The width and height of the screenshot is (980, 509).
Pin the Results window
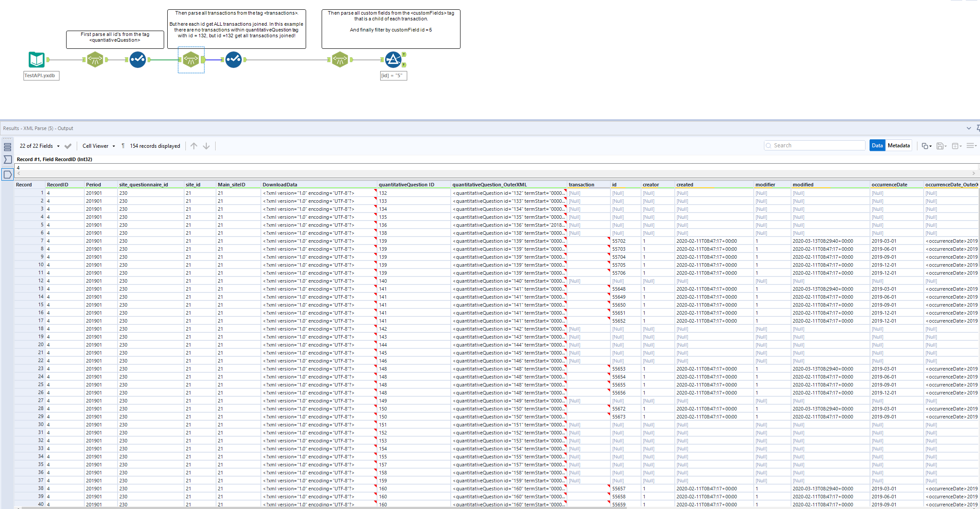tap(978, 128)
